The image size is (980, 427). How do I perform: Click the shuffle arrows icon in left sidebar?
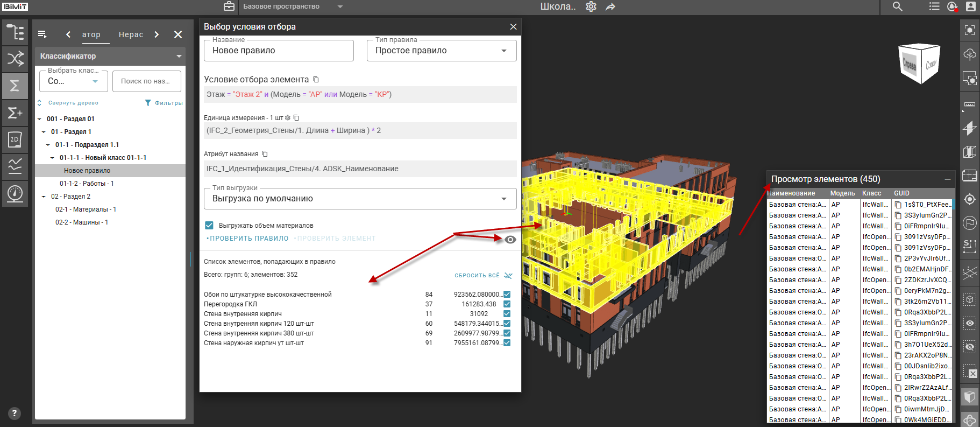(15, 59)
